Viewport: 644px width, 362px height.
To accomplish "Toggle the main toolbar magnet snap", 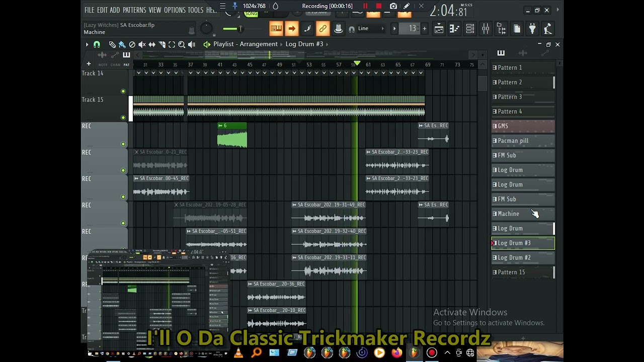I will [352, 29].
